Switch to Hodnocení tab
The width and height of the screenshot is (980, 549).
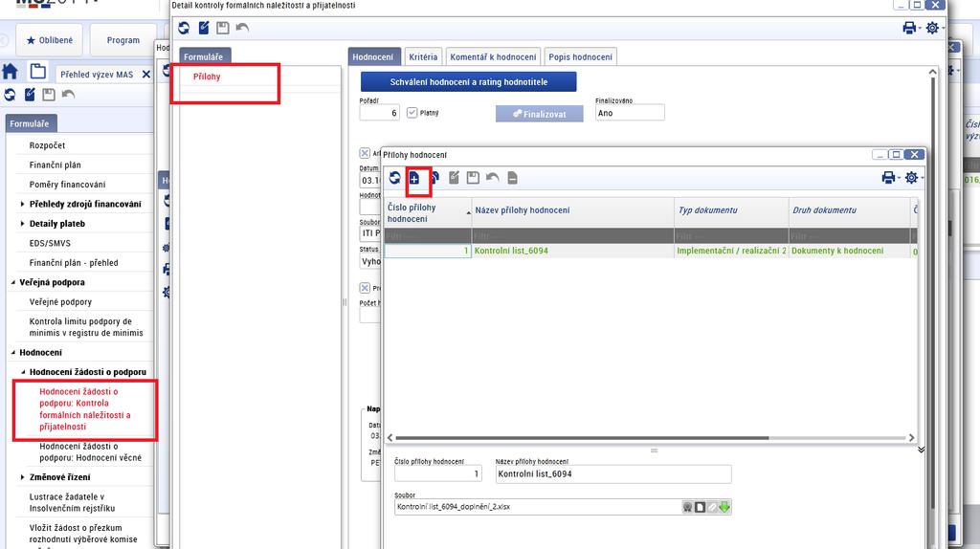[x=372, y=56]
